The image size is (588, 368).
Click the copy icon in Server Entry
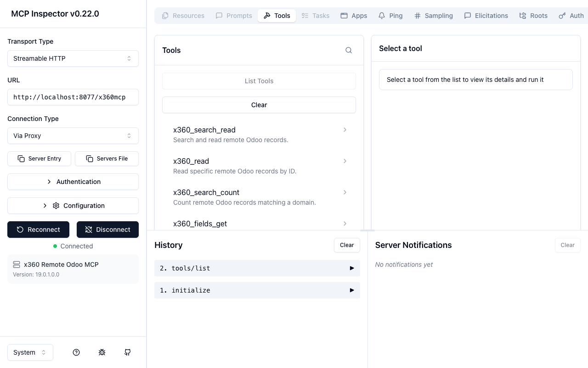click(21, 159)
